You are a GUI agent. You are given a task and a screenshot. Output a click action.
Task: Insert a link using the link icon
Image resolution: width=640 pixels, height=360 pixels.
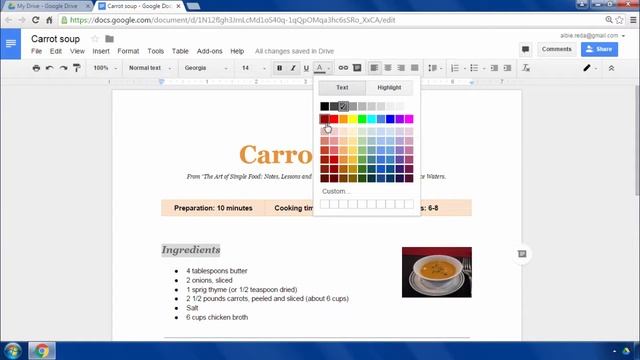343,68
